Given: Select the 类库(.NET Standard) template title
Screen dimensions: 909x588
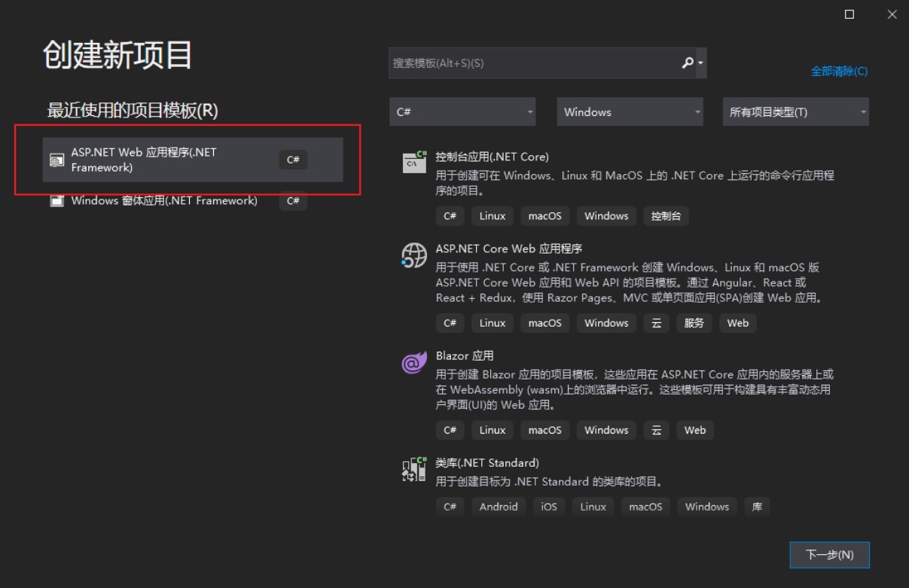Looking at the screenshot, I should 487,463.
